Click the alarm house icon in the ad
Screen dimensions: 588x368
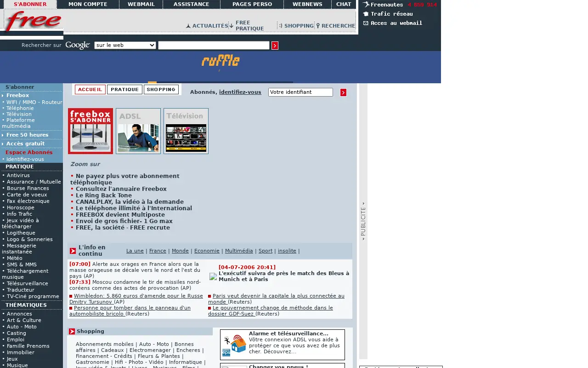click(234, 345)
